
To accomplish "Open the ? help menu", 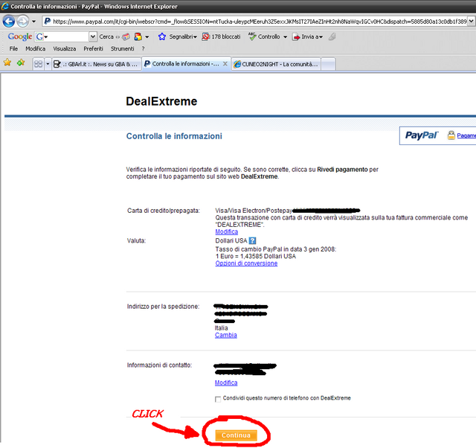I will point(143,48).
